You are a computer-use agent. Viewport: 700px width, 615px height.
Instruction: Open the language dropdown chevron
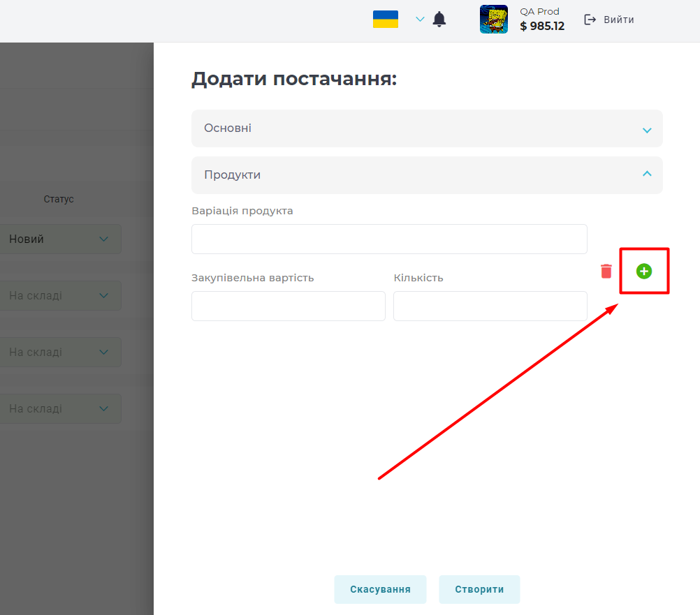click(420, 19)
